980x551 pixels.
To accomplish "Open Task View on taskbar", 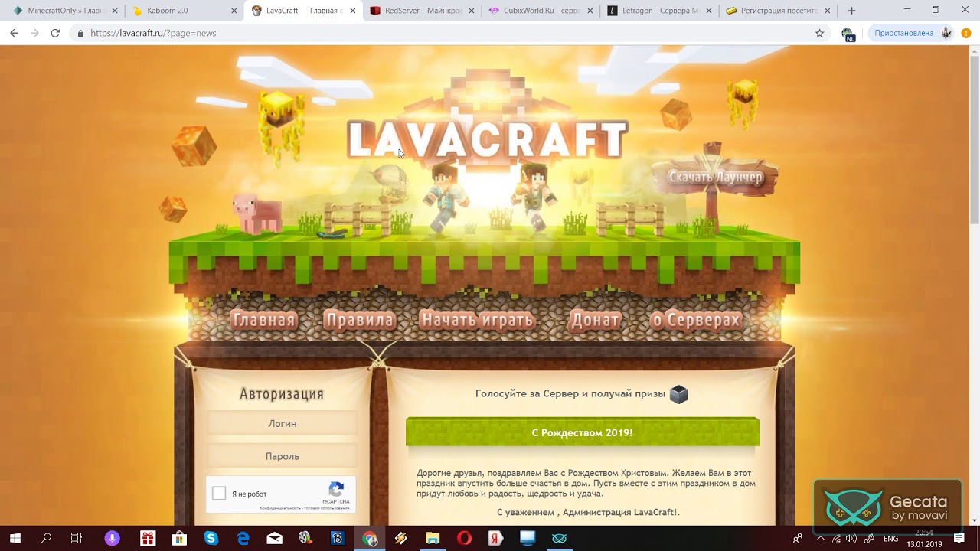I will (x=76, y=539).
